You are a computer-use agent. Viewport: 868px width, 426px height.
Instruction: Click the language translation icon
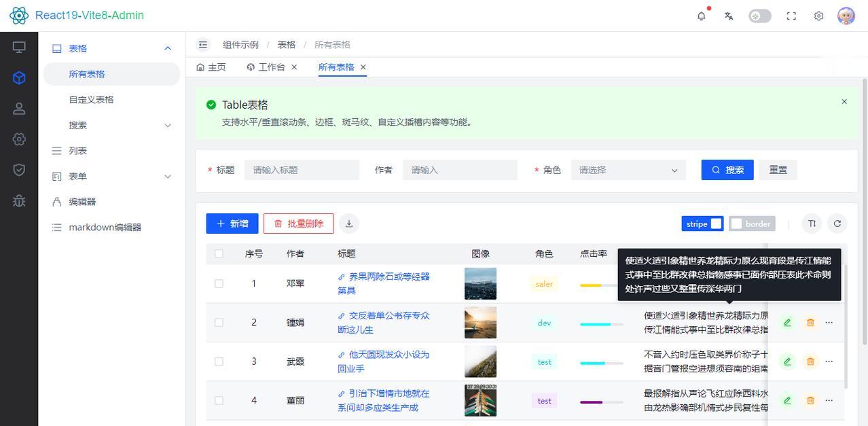(x=729, y=16)
